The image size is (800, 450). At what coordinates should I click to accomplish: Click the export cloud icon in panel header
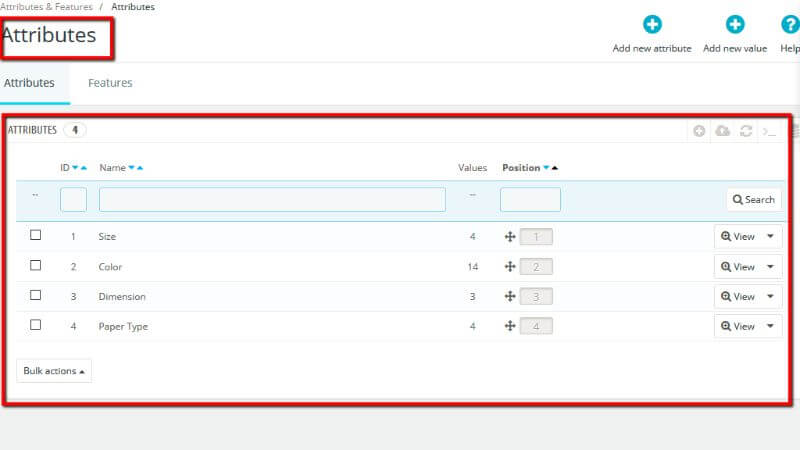click(x=722, y=131)
